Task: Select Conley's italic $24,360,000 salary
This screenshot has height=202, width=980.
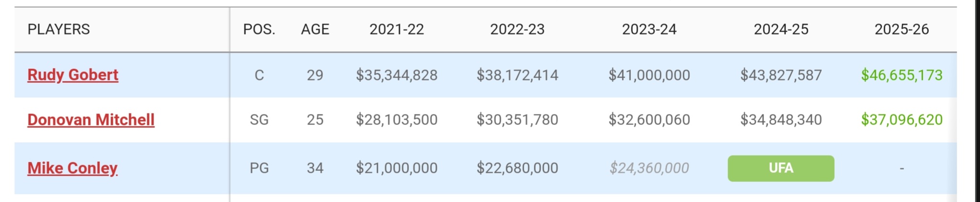Action: coord(649,168)
